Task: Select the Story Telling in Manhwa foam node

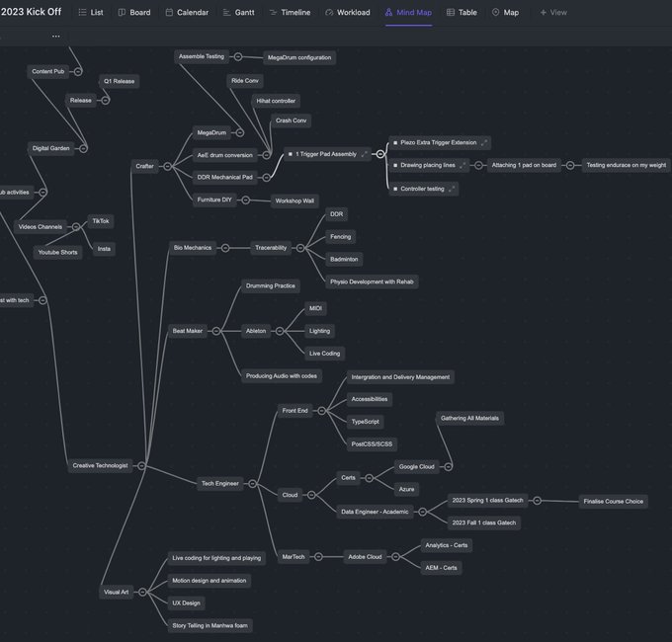Action: coord(210,625)
